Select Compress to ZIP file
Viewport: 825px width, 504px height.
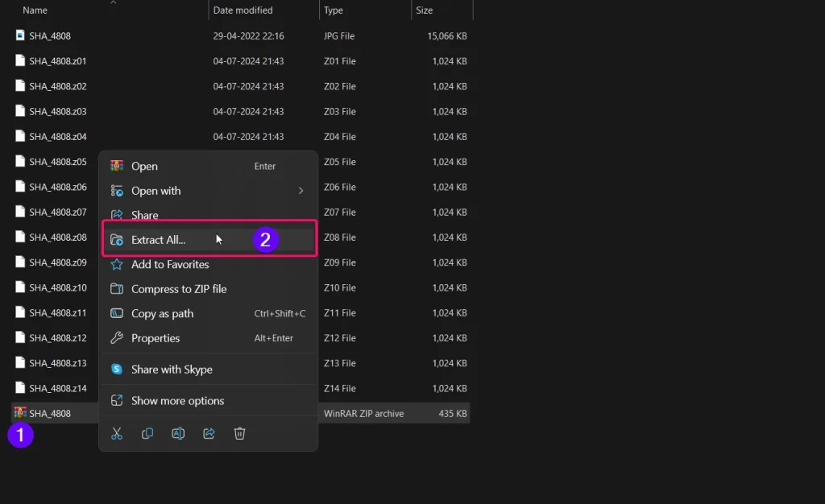(x=209, y=289)
